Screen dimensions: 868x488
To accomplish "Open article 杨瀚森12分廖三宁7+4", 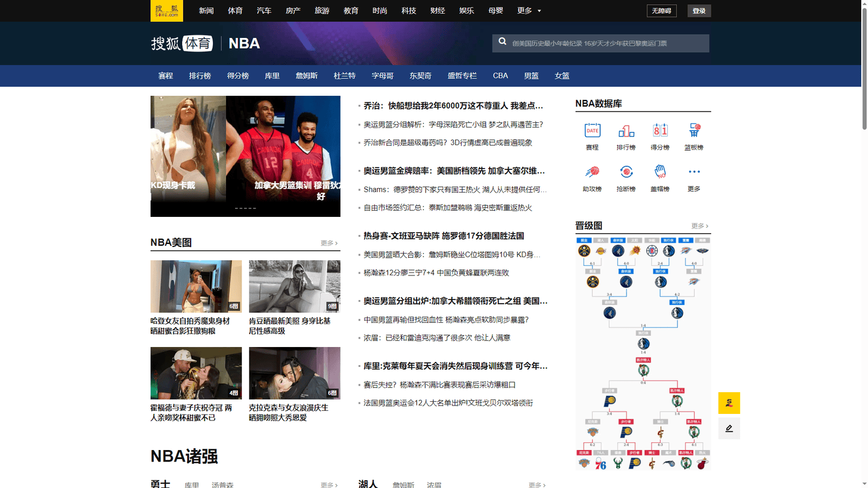I will pos(436,272).
